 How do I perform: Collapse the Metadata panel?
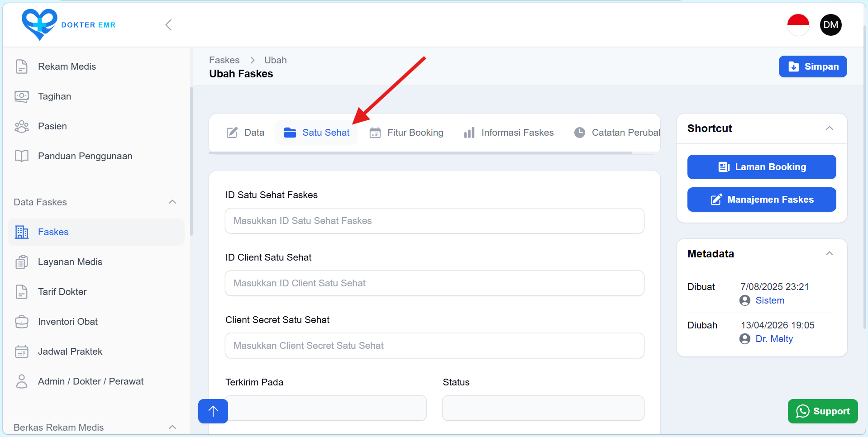(830, 254)
